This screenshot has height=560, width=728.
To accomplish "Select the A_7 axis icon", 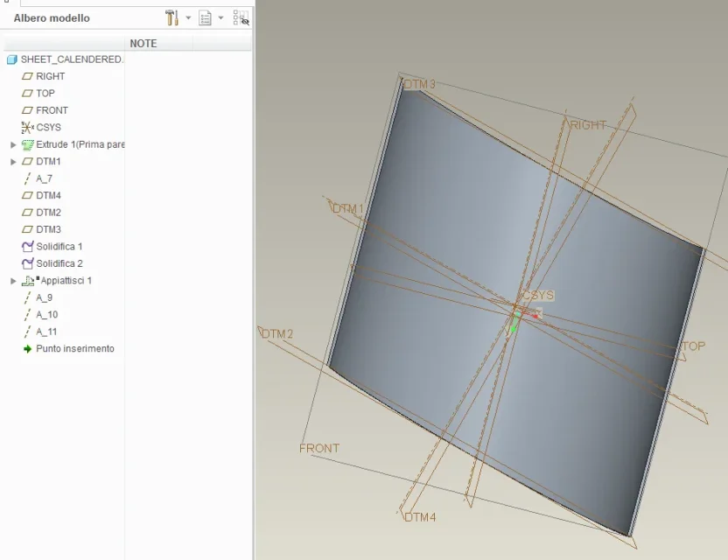I will tap(27, 178).
